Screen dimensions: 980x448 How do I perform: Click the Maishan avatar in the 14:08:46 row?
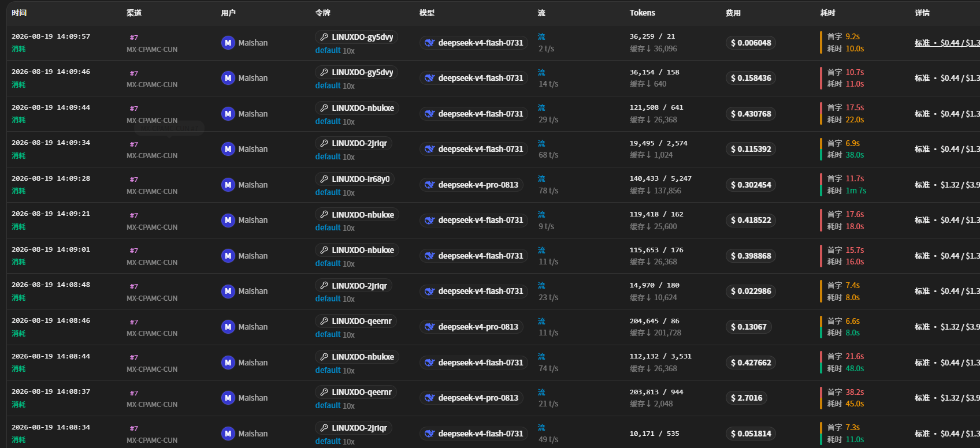(228, 327)
